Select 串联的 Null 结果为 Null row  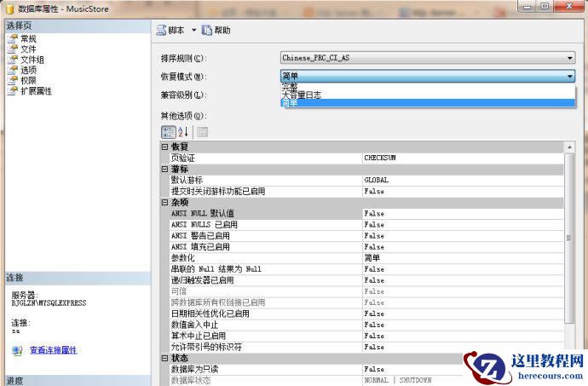click(366, 269)
